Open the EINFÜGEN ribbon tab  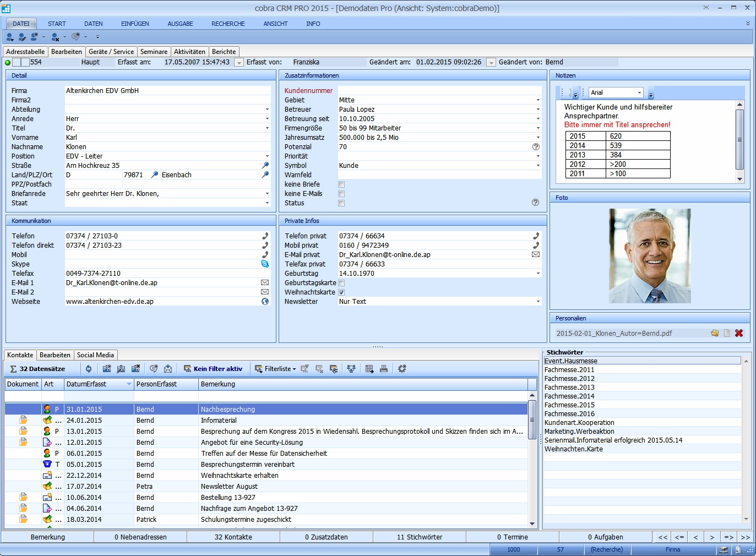[x=135, y=24]
